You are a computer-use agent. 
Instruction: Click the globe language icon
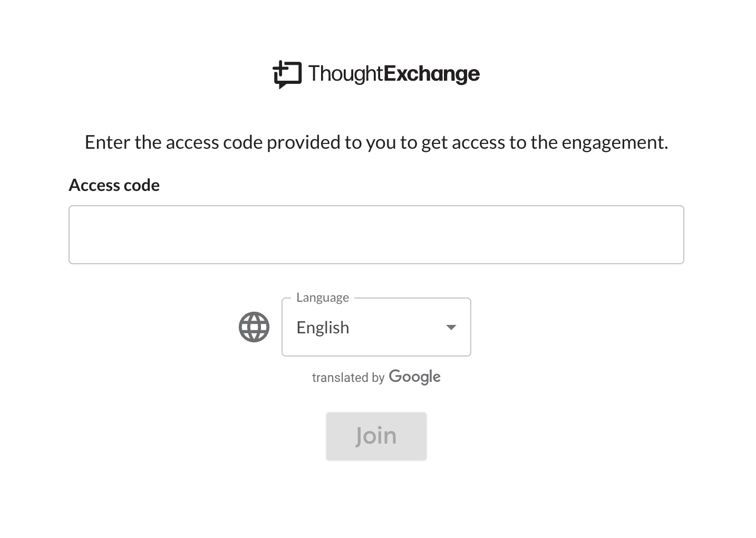tap(254, 327)
